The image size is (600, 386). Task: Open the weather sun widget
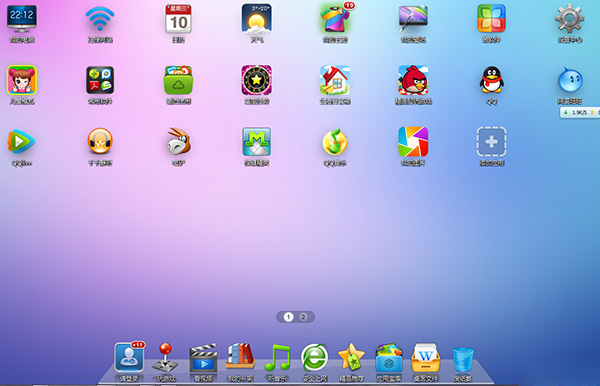257,18
